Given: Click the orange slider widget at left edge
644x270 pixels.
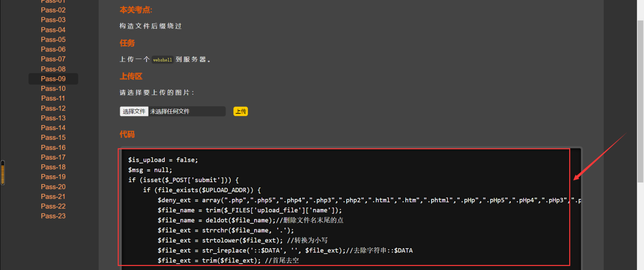Looking at the screenshot, I should [3, 172].
